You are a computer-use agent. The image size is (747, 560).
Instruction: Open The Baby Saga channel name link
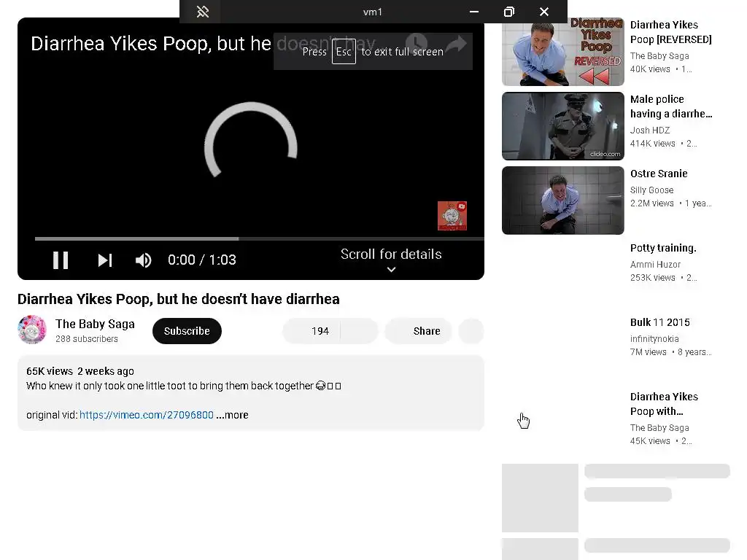95,324
